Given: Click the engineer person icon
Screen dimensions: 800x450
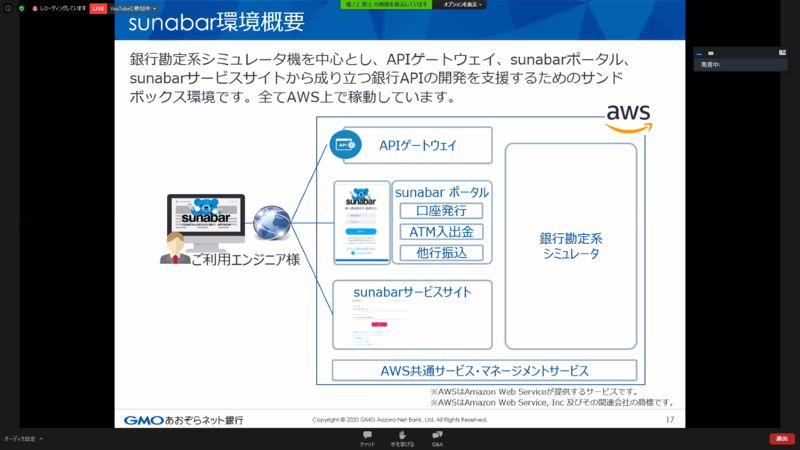Looking at the screenshot, I should point(175,248).
